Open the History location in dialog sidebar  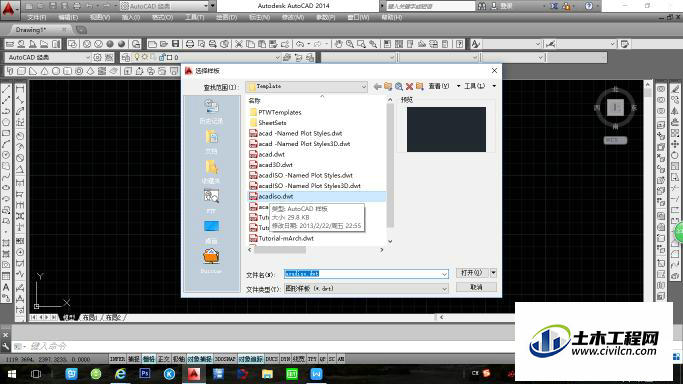point(211,111)
